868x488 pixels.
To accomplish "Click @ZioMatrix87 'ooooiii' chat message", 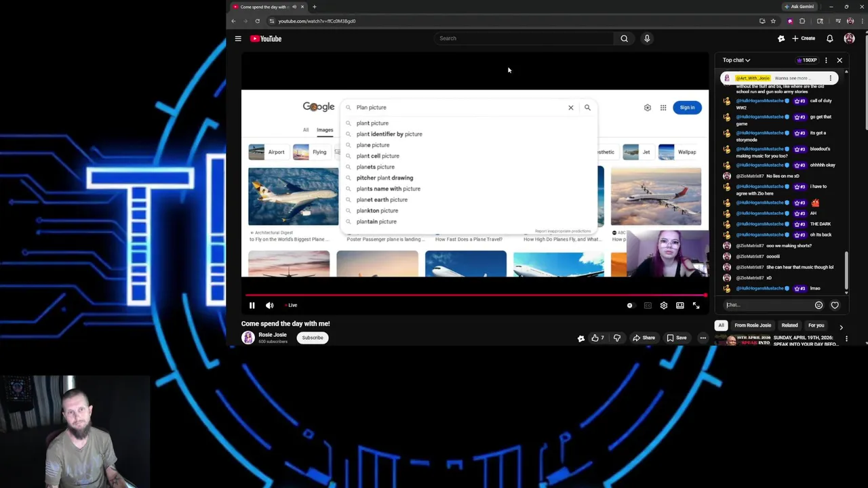I will click(x=773, y=256).
